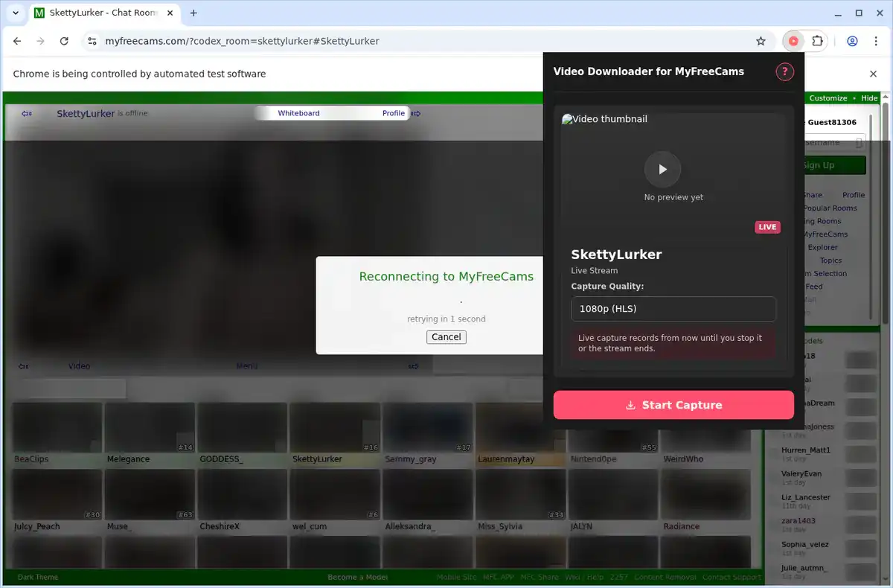Open Chrome three-dot menu
The height and width of the screenshot is (588, 893).
coord(876,41)
